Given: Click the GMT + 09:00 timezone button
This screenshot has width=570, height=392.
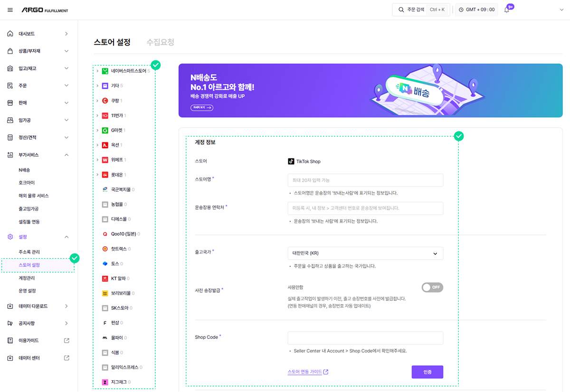Looking at the screenshot, I should pos(476,10).
